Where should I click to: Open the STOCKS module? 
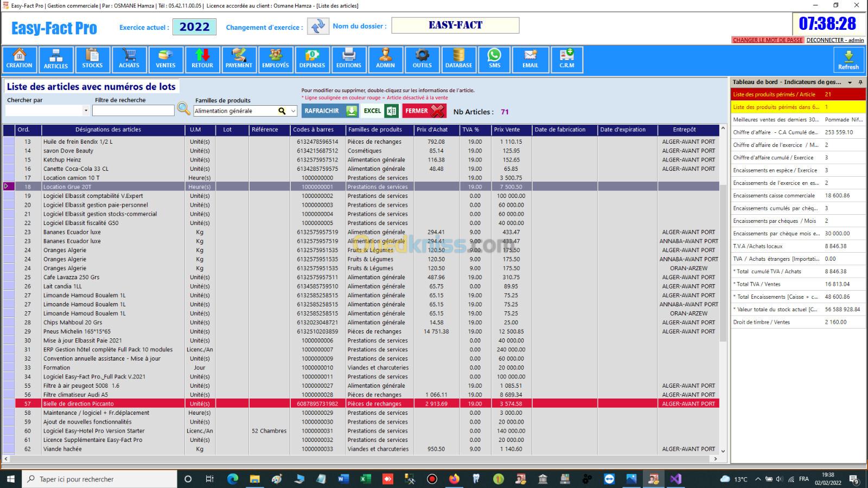[92, 59]
